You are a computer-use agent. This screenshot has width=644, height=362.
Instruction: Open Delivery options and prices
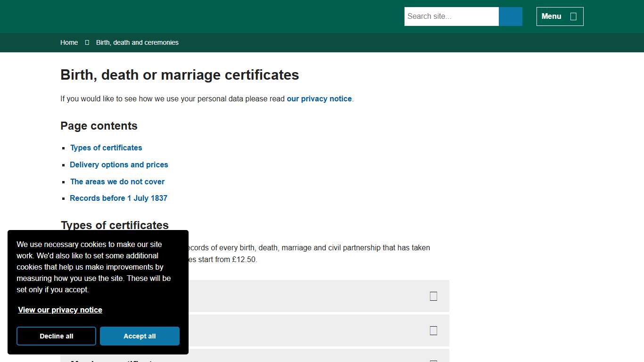119,165
